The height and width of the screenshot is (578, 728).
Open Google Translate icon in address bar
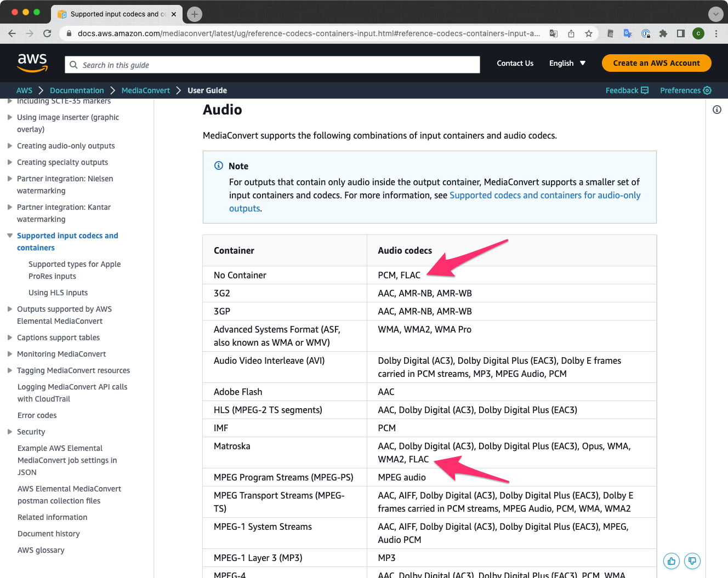click(x=554, y=33)
